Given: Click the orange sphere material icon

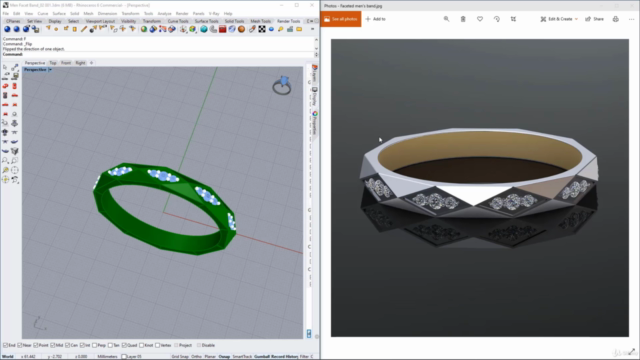Looking at the screenshot, I should 242,29.
